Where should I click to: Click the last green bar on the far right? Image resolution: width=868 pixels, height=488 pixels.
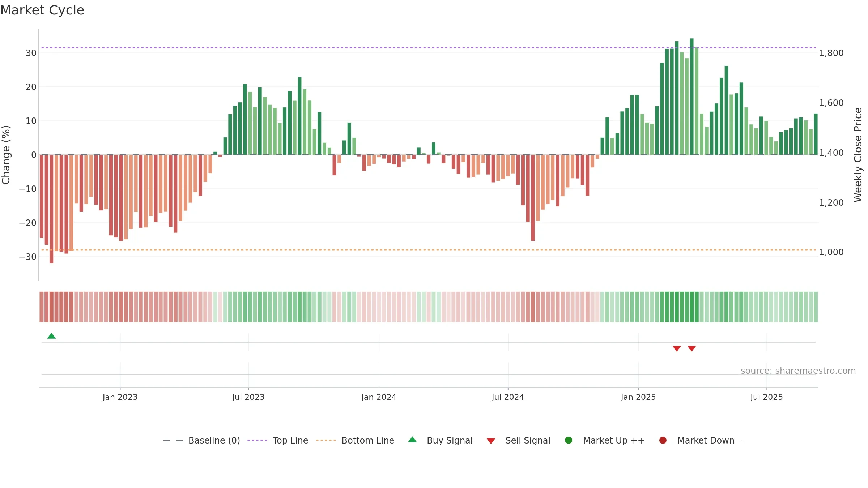[816, 134]
